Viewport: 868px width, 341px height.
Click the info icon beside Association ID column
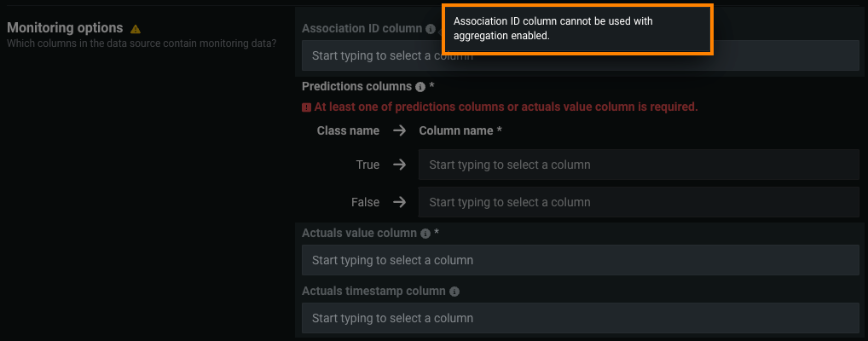point(431,28)
